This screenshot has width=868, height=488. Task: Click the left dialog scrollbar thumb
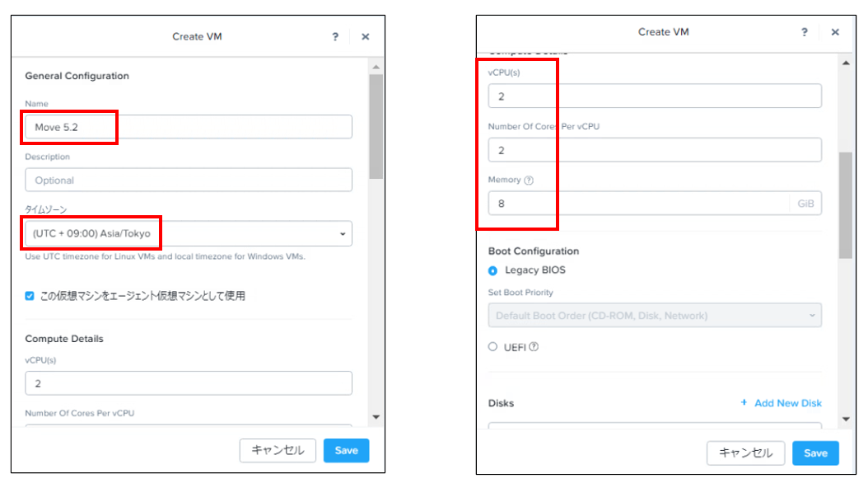click(x=376, y=127)
